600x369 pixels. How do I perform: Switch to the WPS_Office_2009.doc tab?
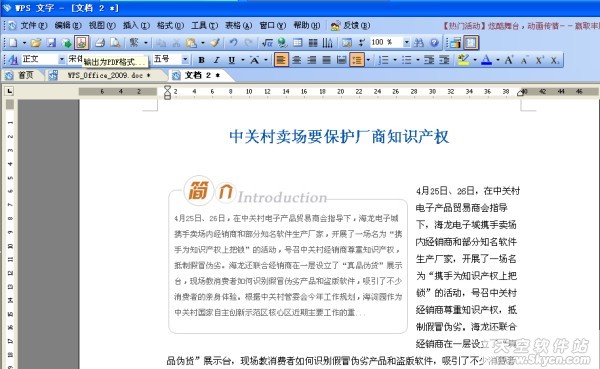pos(108,75)
